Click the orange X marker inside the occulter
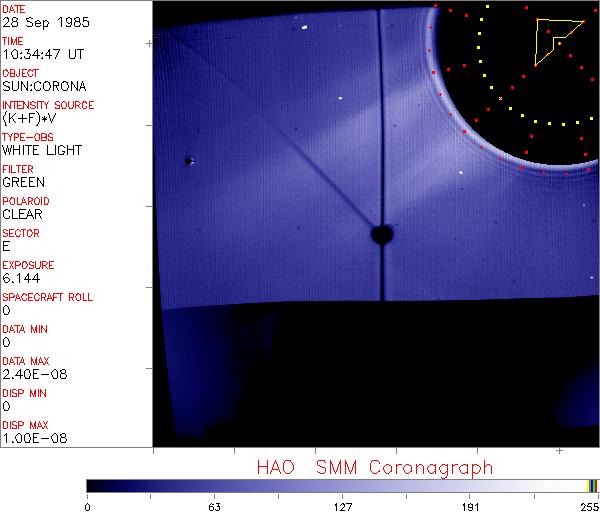600x512 pixels. click(500, 98)
